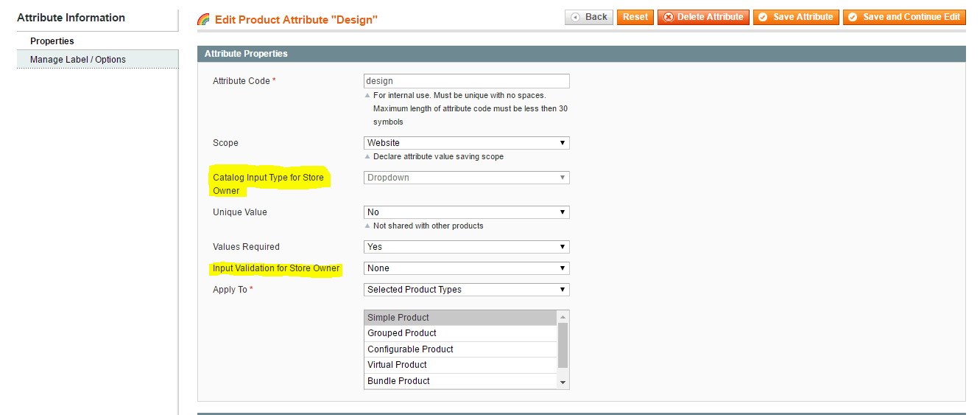This screenshot has width=980, height=415.
Task: Select Configurable Product in the list
Action: coord(460,349)
